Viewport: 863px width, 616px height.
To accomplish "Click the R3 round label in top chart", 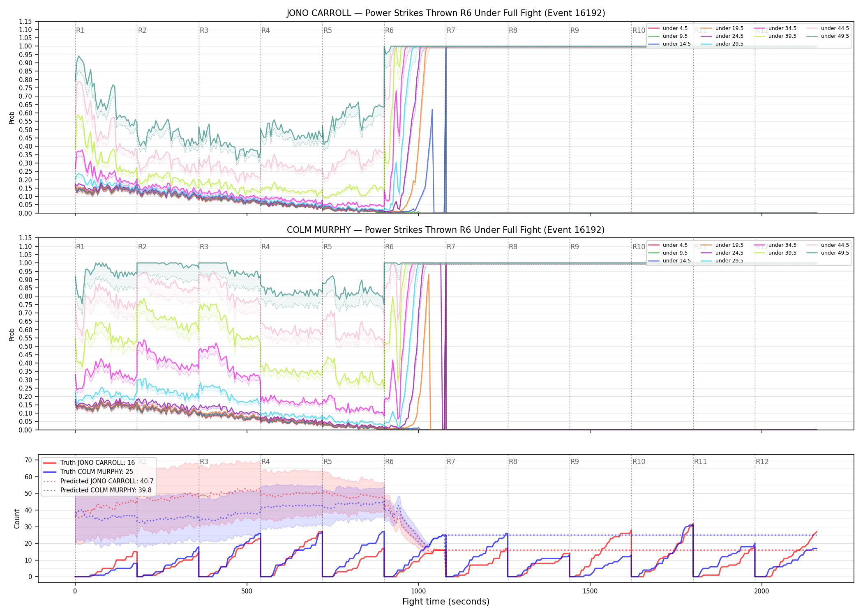I will [204, 30].
